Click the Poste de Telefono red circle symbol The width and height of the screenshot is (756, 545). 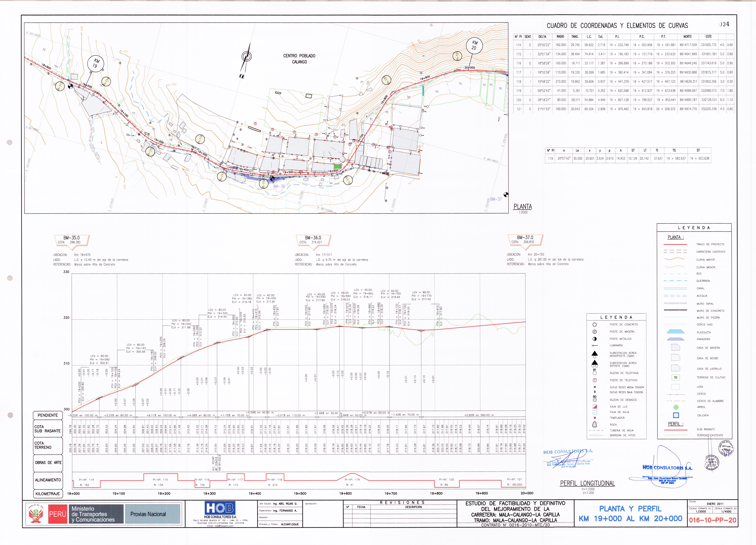click(x=595, y=380)
